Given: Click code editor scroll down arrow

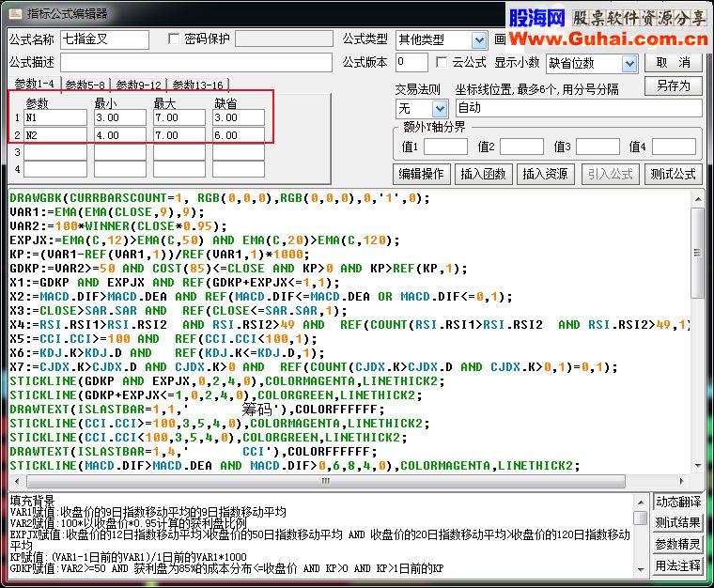Looking at the screenshot, I should coord(697,466).
